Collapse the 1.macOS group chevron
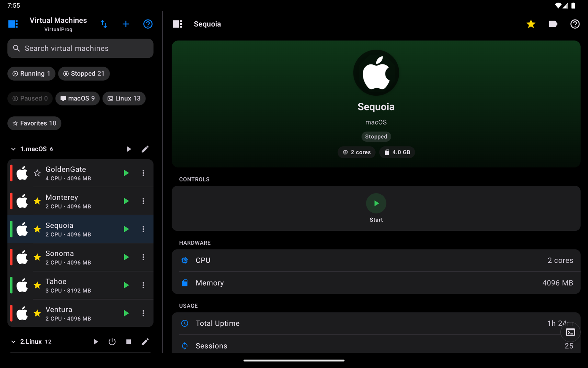 13,149
